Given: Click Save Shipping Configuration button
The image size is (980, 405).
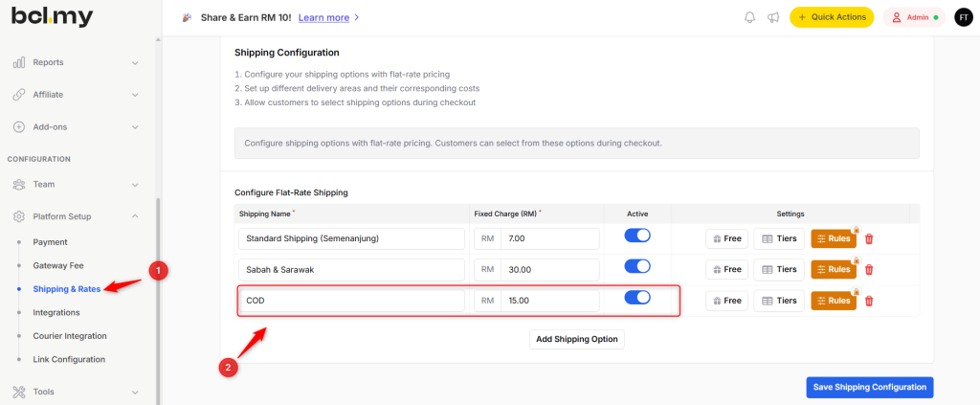Looking at the screenshot, I should [x=869, y=387].
